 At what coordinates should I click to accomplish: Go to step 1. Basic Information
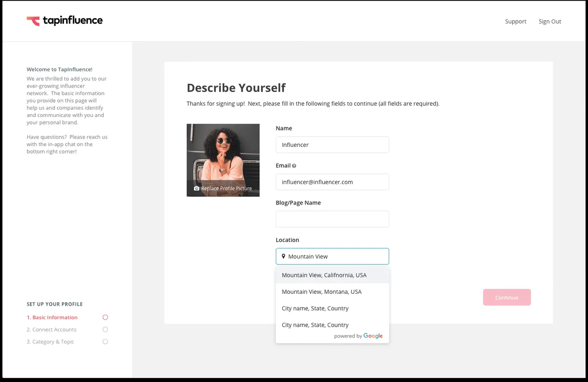(52, 317)
